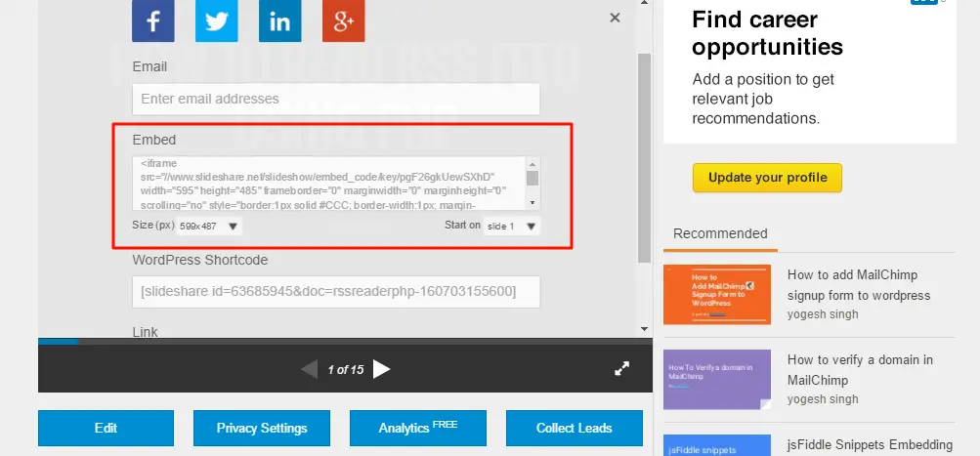980x456 pixels.
Task: Open the Size (px) 599x487 dropdown
Action: pyautogui.click(x=209, y=227)
